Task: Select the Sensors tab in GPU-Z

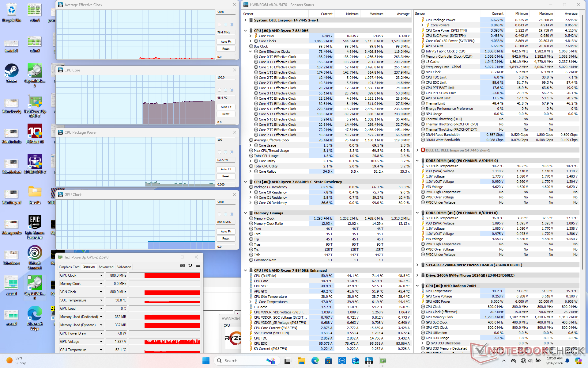Action: [89, 267]
